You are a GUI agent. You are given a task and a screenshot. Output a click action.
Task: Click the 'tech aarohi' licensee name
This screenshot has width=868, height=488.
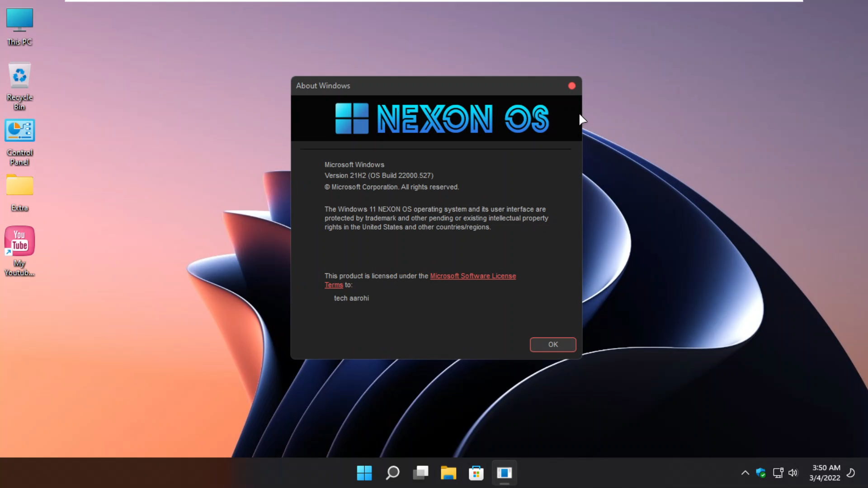coord(351,298)
